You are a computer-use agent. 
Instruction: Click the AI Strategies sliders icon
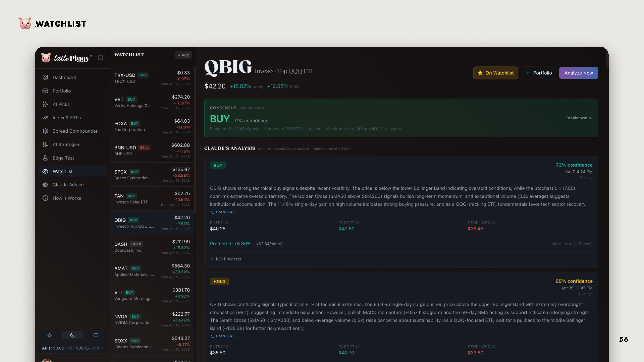coord(45,144)
